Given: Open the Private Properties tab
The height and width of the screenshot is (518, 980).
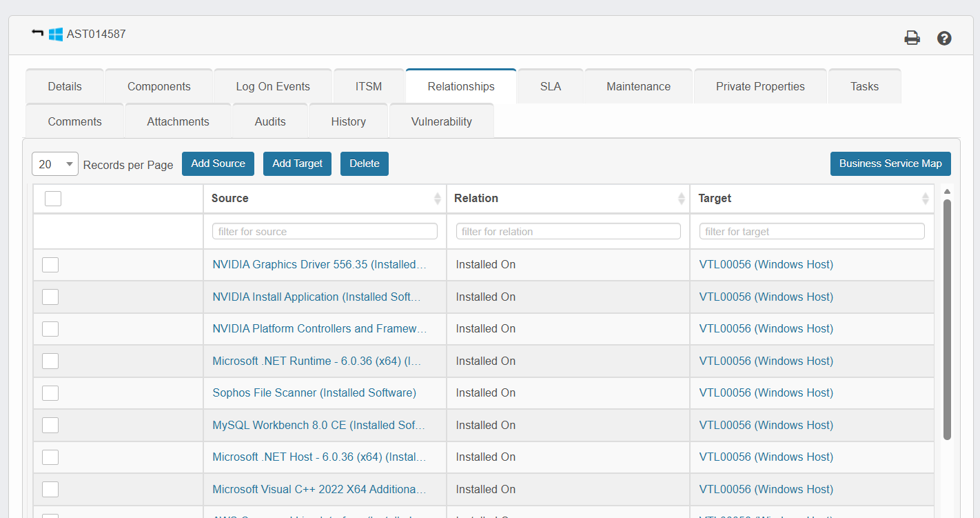Looking at the screenshot, I should coord(760,86).
